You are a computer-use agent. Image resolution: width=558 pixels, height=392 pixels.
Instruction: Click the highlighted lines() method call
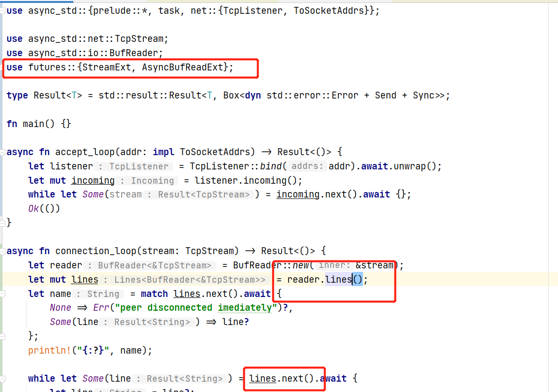[x=343, y=279]
